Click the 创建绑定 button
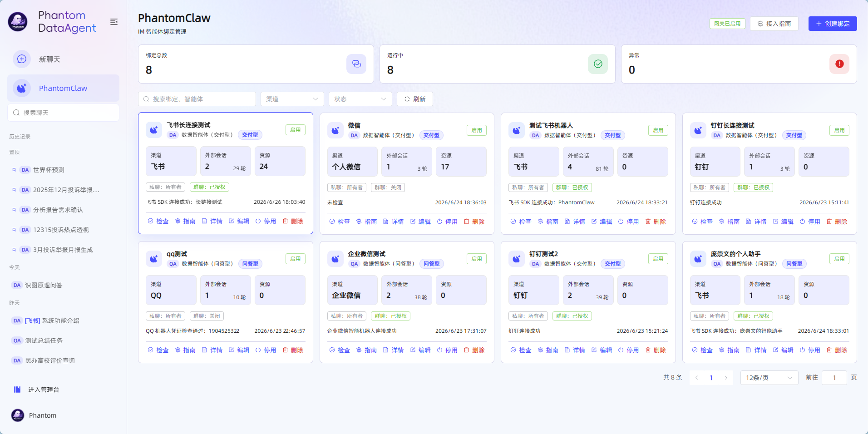 point(833,24)
